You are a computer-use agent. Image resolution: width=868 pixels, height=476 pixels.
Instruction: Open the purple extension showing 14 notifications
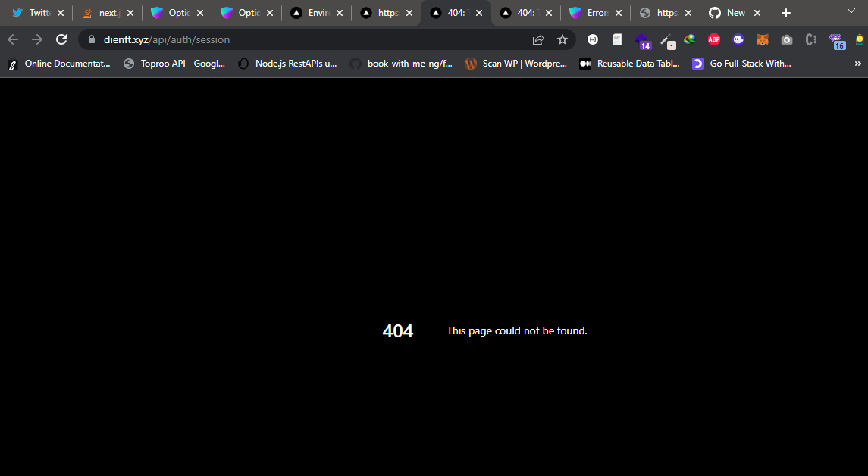click(x=643, y=39)
